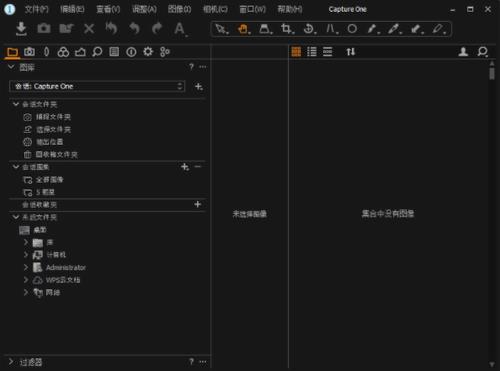Click the plus button beside session dropdown
This screenshot has width=500, height=371.
click(199, 87)
